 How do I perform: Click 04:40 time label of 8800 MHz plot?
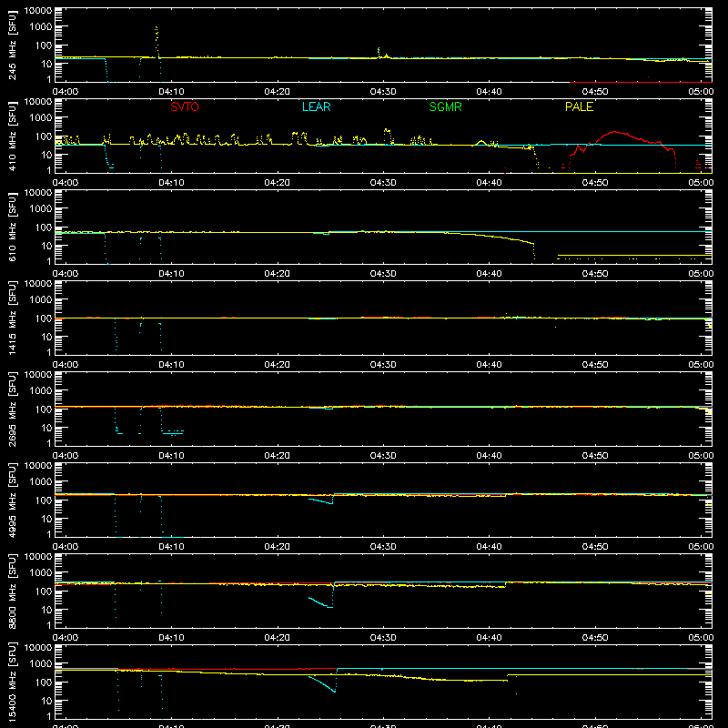point(489,638)
